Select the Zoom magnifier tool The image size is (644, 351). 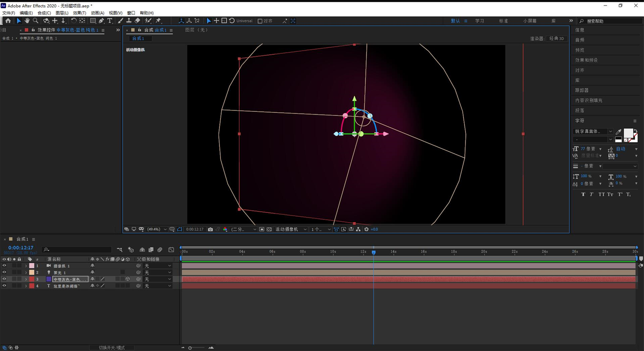point(35,21)
